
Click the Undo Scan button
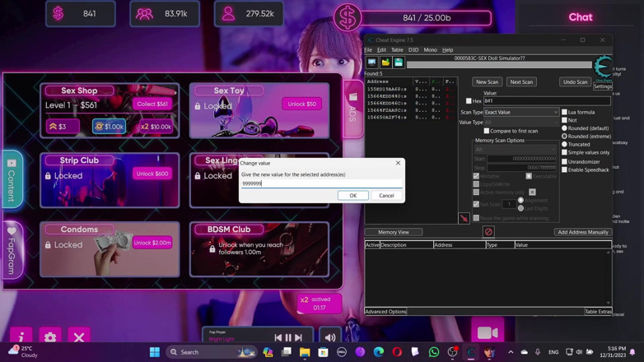[575, 81]
